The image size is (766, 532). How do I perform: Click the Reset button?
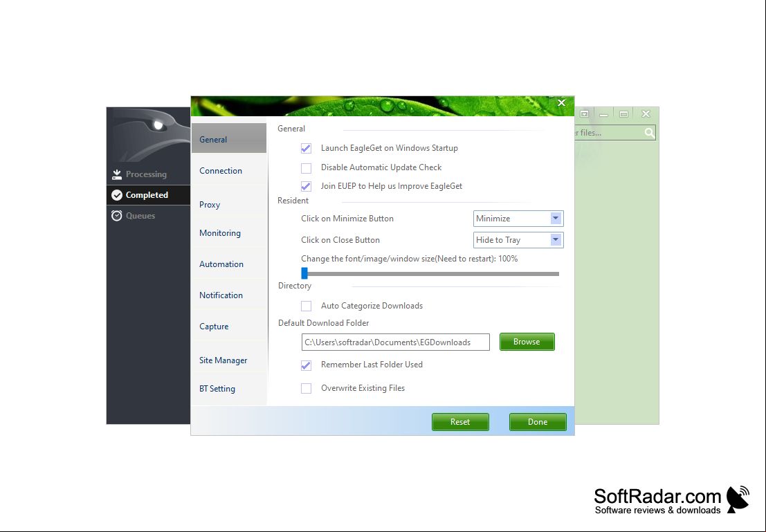(x=460, y=421)
